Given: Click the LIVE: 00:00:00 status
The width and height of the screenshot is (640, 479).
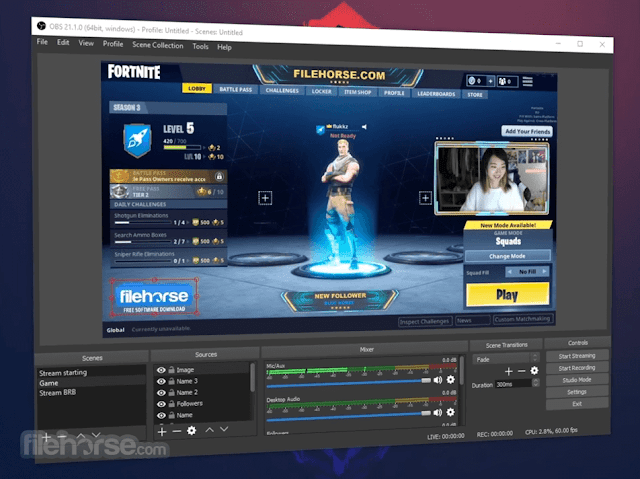Looking at the screenshot, I should [445, 436].
